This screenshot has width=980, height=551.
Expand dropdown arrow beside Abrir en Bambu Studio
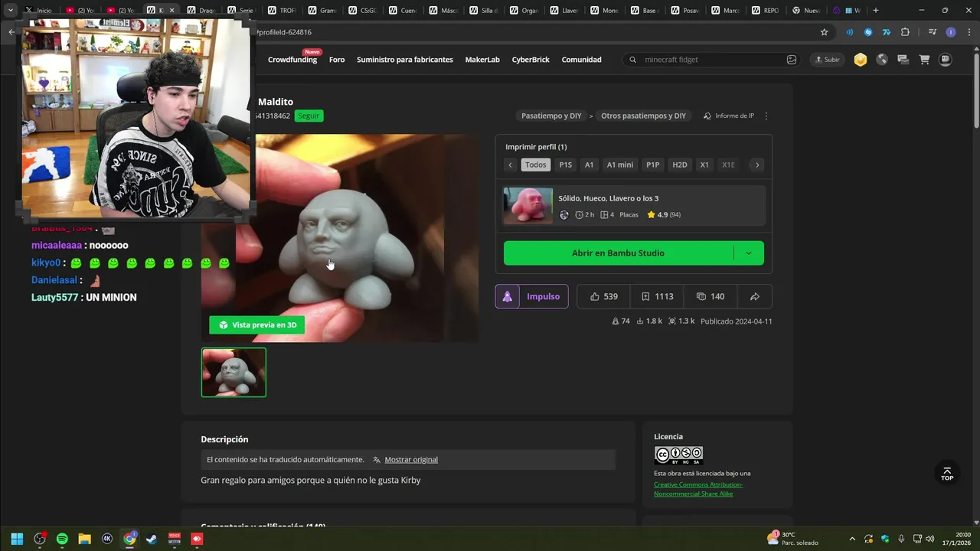[x=749, y=253]
